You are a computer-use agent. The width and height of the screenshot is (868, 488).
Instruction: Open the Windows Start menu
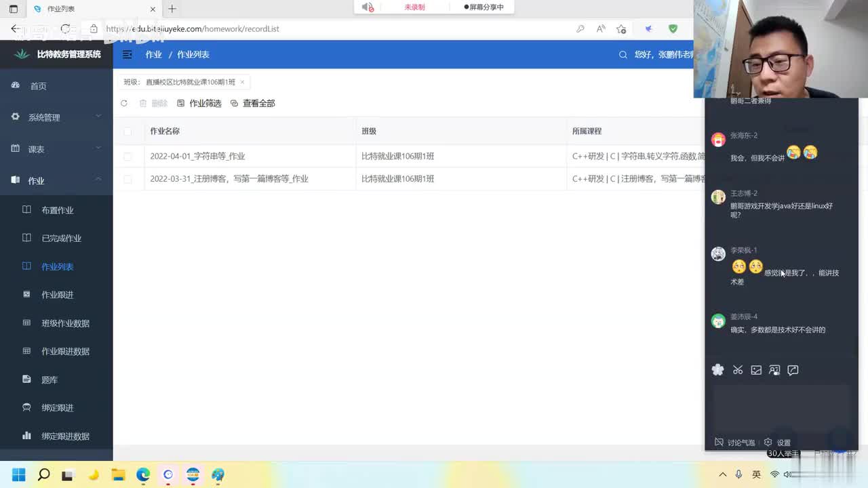[18, 474]
